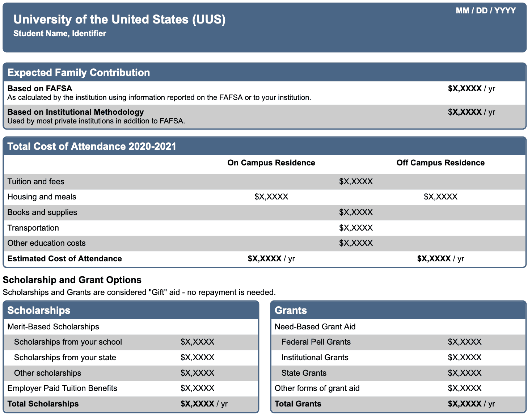The width and height of the screenshot is (532, 417).
Task: Click the Based on Institutional Methodology label
Action: pyautogui.click(x=76, y=112)
